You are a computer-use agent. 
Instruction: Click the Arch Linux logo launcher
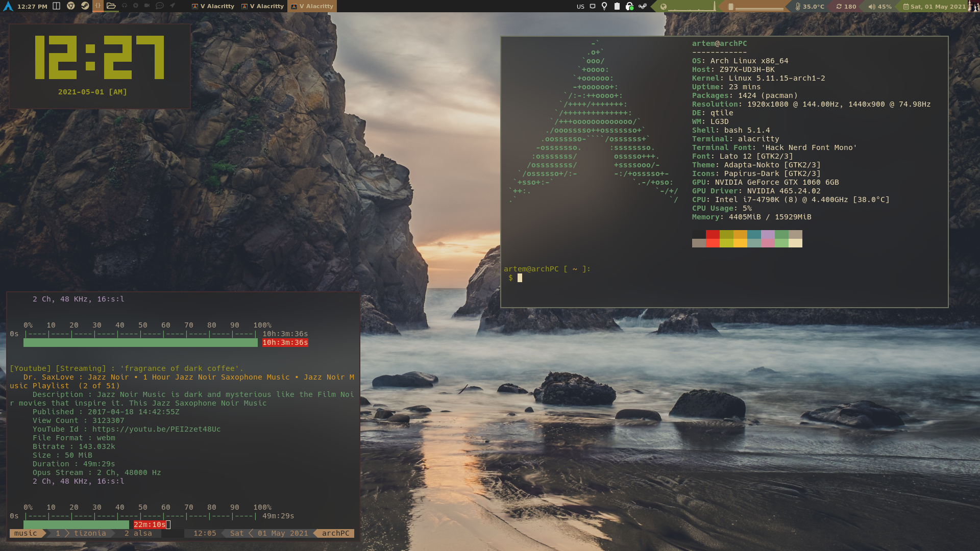8,6
